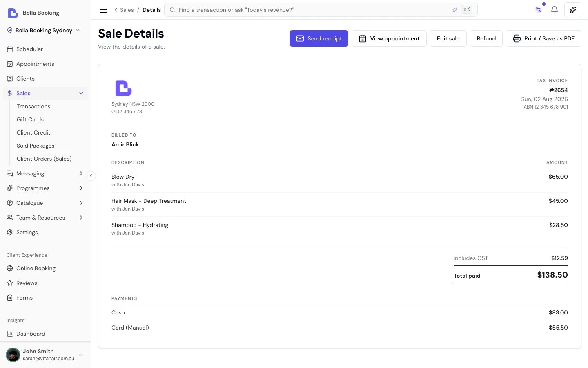Open the Bella Booking Sydney location dropdown
Viewport: 588px width, 368px height.
point(44,30)
